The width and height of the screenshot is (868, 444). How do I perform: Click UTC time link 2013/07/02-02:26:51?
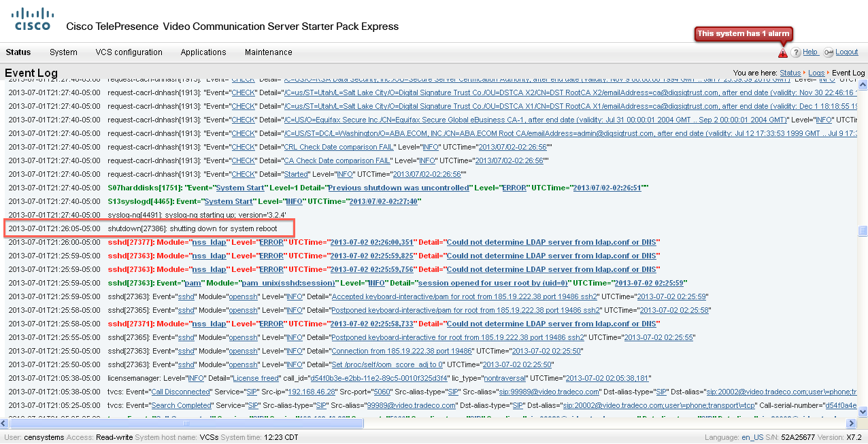tap(609, 188)
